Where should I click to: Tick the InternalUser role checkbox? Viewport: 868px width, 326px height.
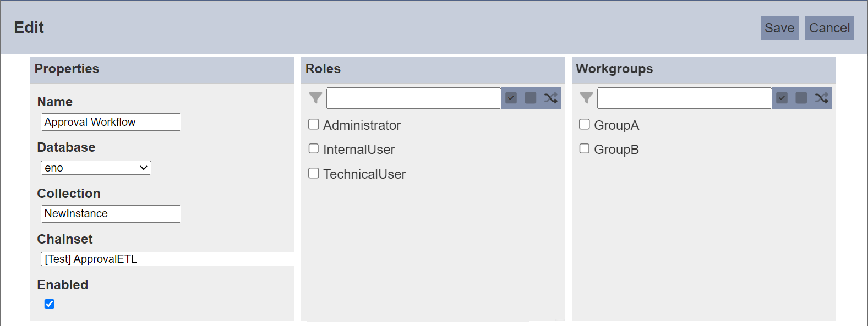tap(314, 148)
